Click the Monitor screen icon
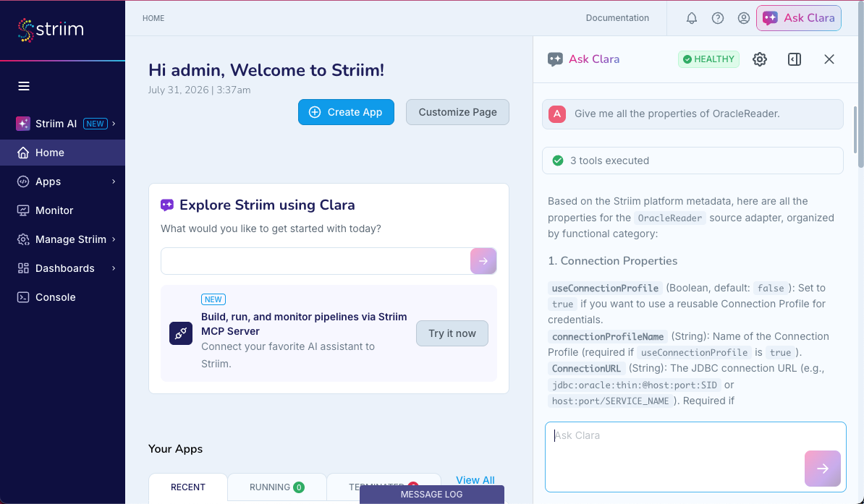864x504 pixels. (23, 210)
